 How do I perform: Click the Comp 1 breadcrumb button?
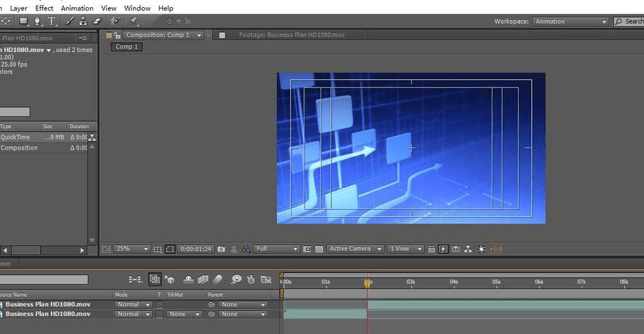[x=126, y=47]
